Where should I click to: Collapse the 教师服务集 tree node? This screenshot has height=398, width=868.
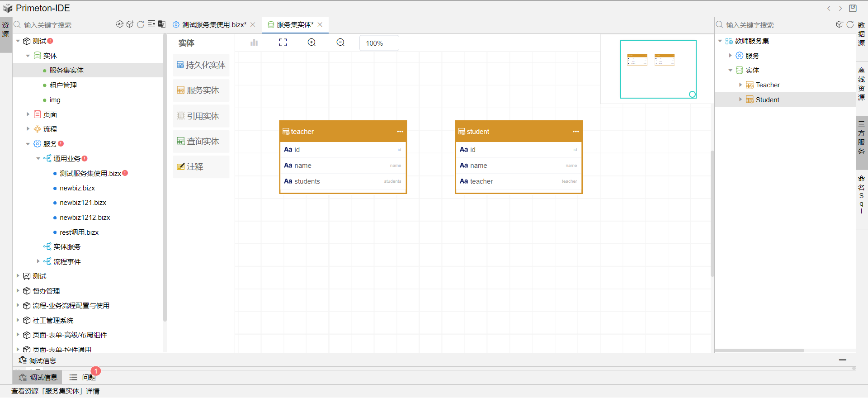[720, 41]
